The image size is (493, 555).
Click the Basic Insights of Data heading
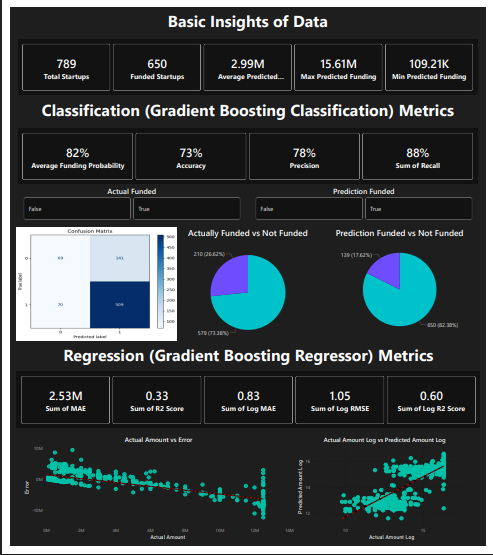pyautogui.click(x=248, y=22)
